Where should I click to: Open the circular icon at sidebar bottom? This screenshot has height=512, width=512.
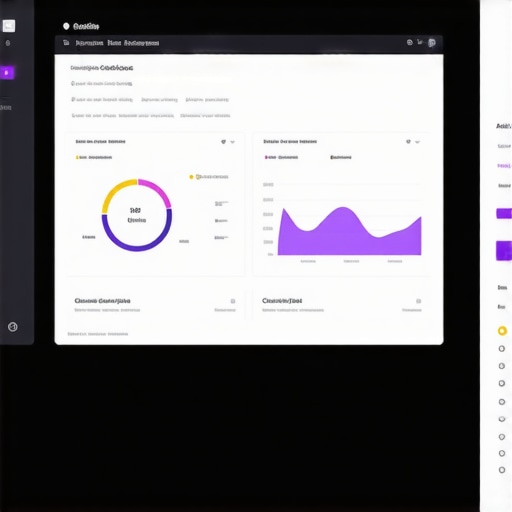click(x=13, y=327)
